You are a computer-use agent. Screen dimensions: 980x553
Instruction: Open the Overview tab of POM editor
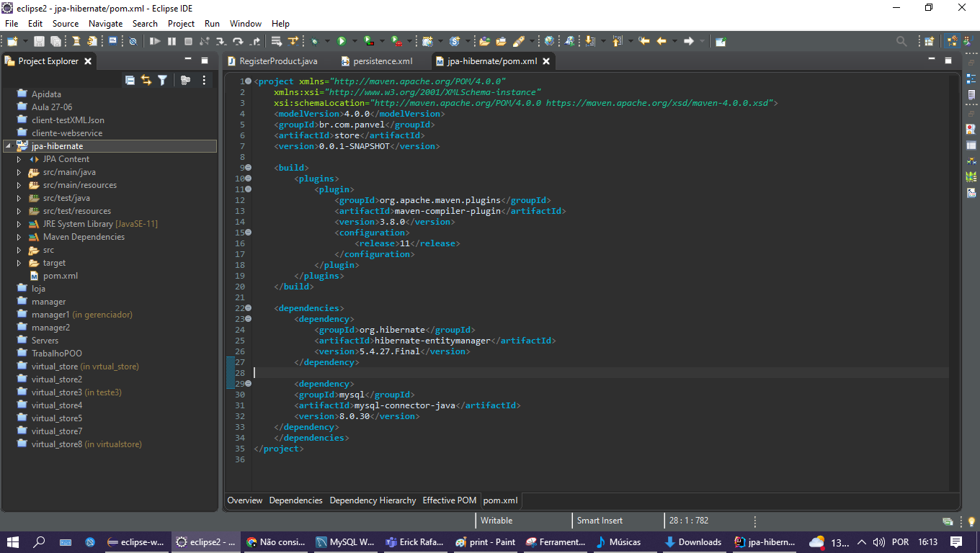coord(245,500)
